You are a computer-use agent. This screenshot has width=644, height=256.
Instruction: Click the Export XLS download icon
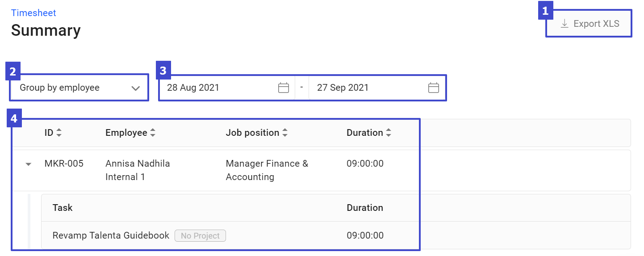tap(565, 24)
